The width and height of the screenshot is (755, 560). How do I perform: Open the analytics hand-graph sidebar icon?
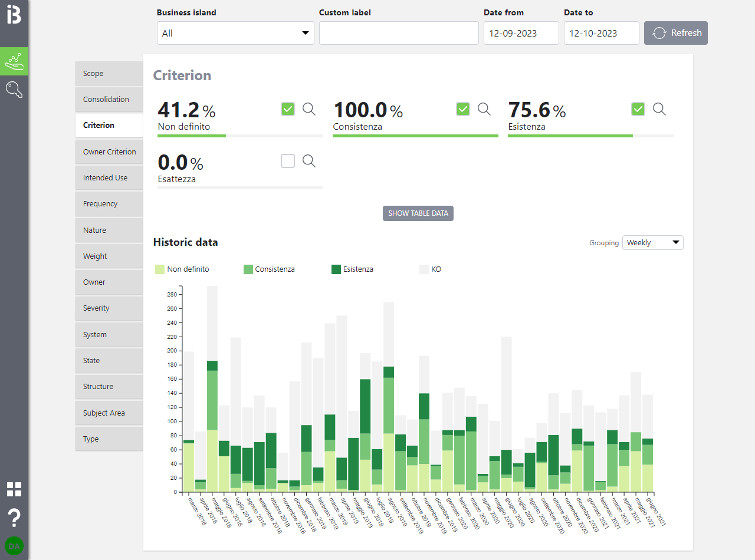[14, 61]
